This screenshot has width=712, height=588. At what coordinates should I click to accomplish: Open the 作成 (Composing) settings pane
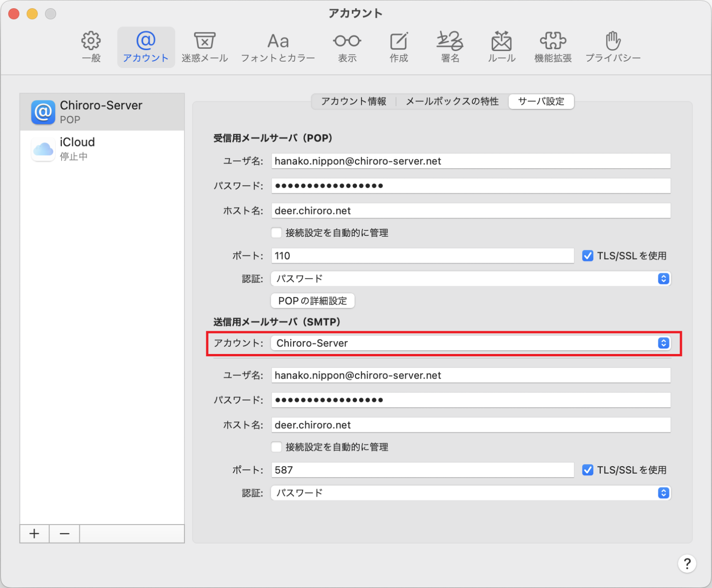click(x=399, y=46)
